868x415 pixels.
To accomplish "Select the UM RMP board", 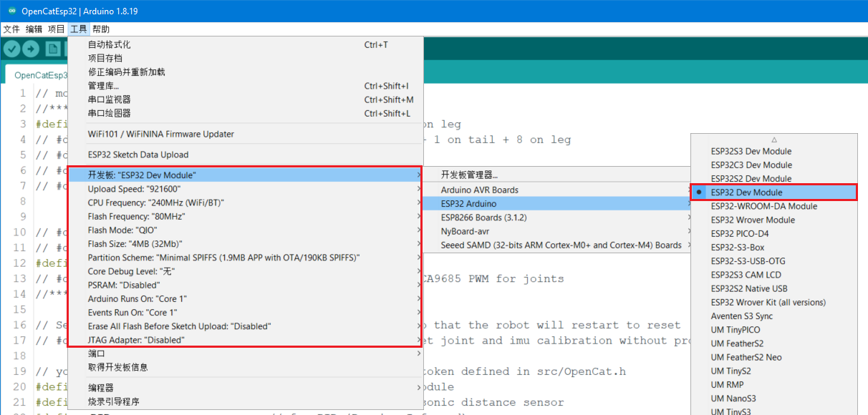I will coord(774,385).
